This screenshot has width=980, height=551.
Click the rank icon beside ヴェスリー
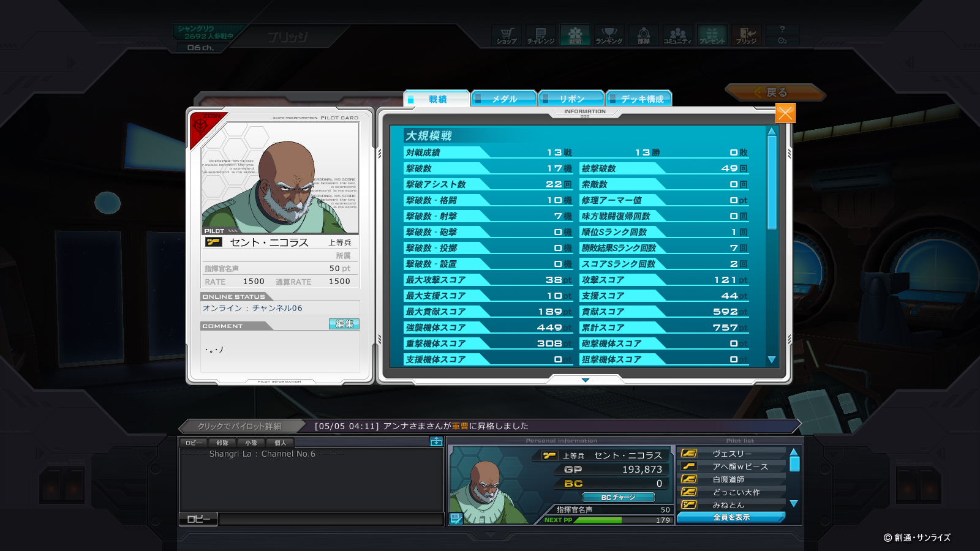689,454
